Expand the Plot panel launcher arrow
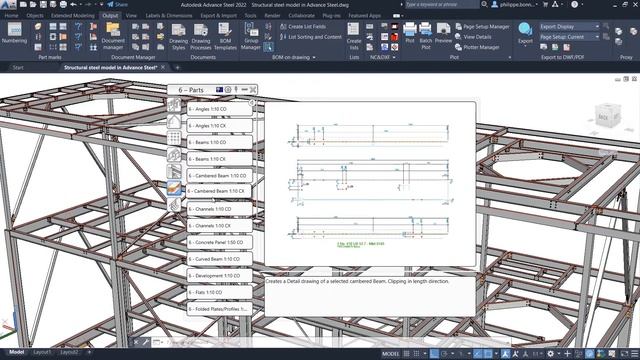 (x=510, y=58)
